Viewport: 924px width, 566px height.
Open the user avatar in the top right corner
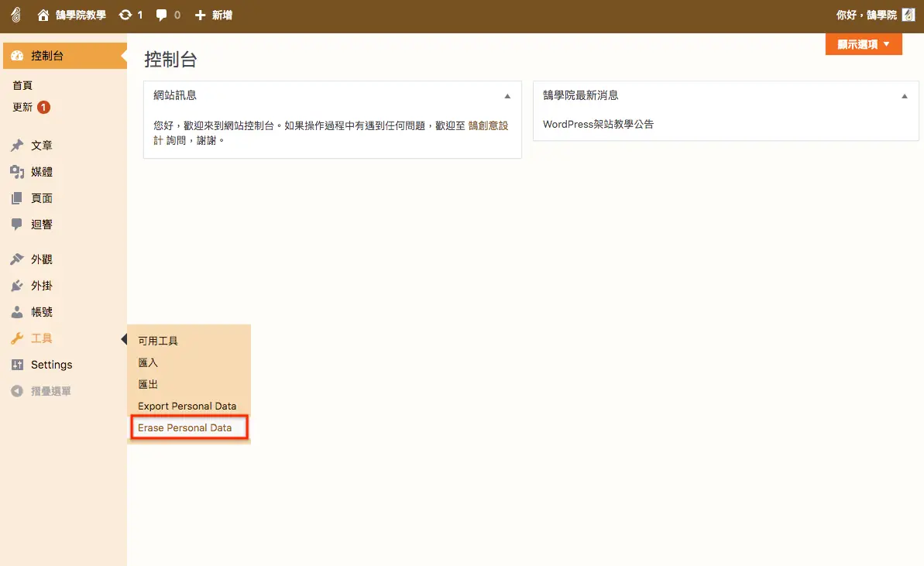(909, 15)
